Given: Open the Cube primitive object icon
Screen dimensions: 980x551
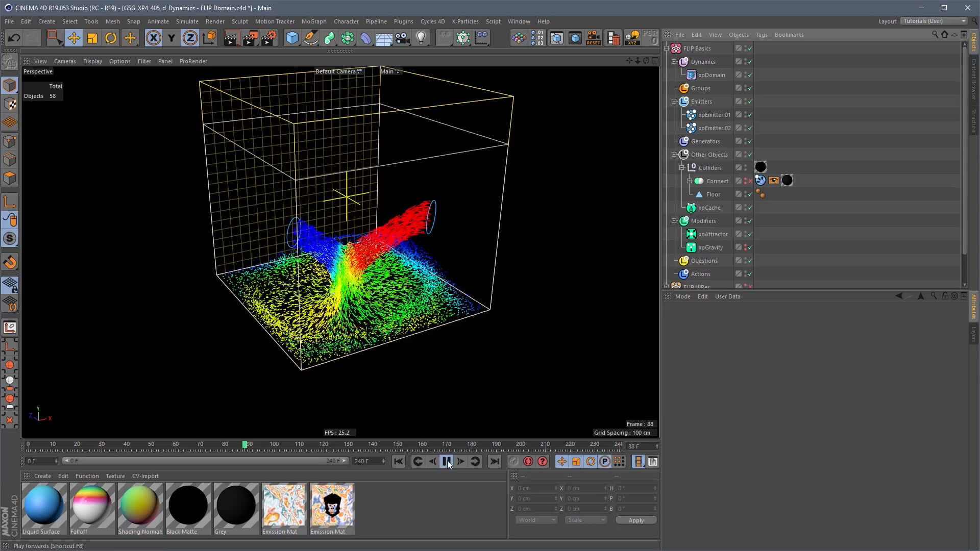Looking at the screenshot, I should (x=292, y=38).
